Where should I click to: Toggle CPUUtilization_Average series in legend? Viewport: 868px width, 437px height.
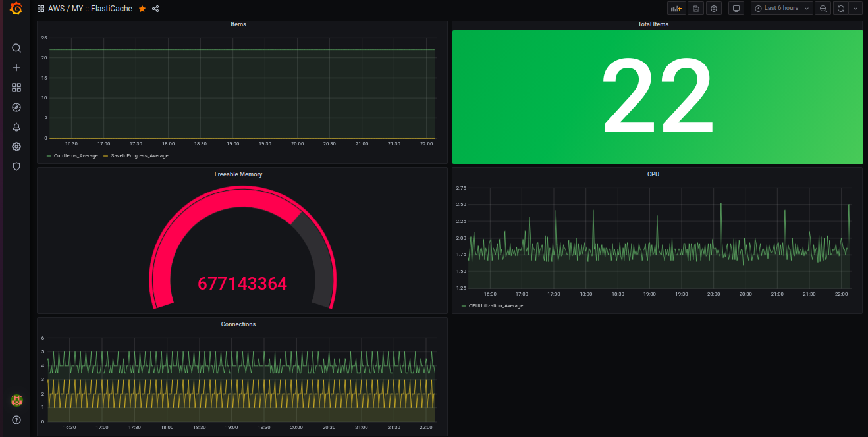pyautogui.click(x=496, y=306)
